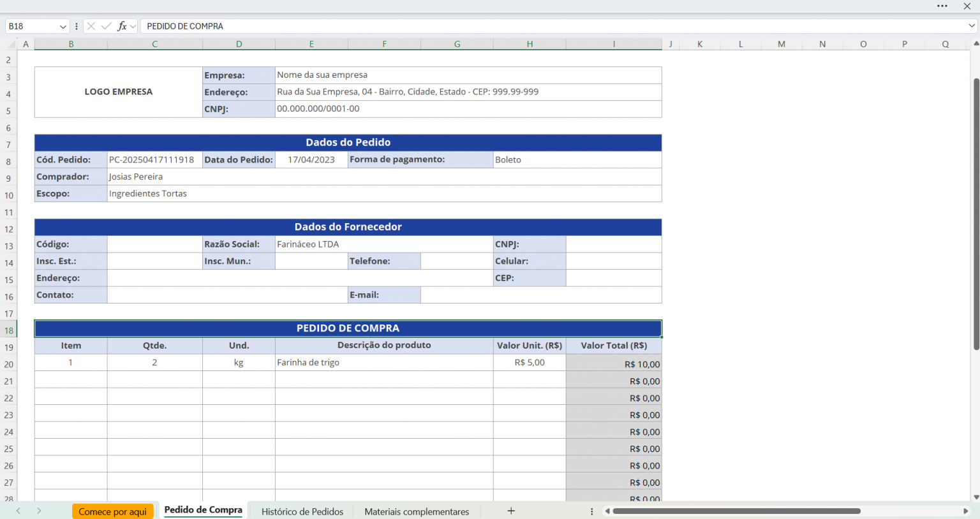Screen dimensions: 980x519
Task: Select column H header
Action: (x=530, y=44)
